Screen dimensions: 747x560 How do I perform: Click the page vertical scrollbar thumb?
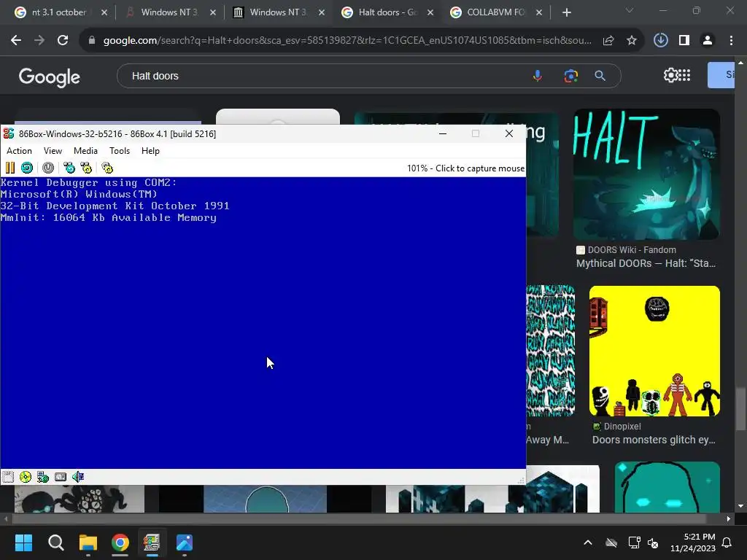pyautogui.click(x=740, y=409)
